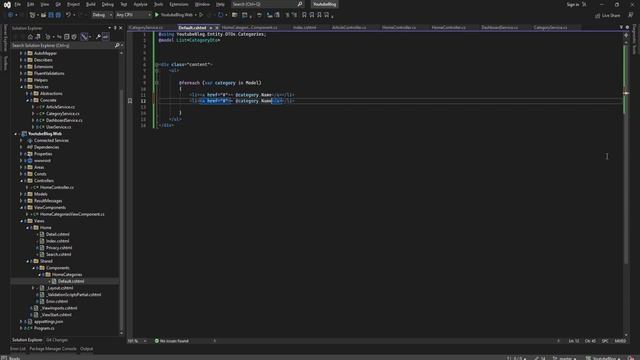Expand the Abstractions folder
This screenshot has width=640, height=360.
click(x=27, y=93)
